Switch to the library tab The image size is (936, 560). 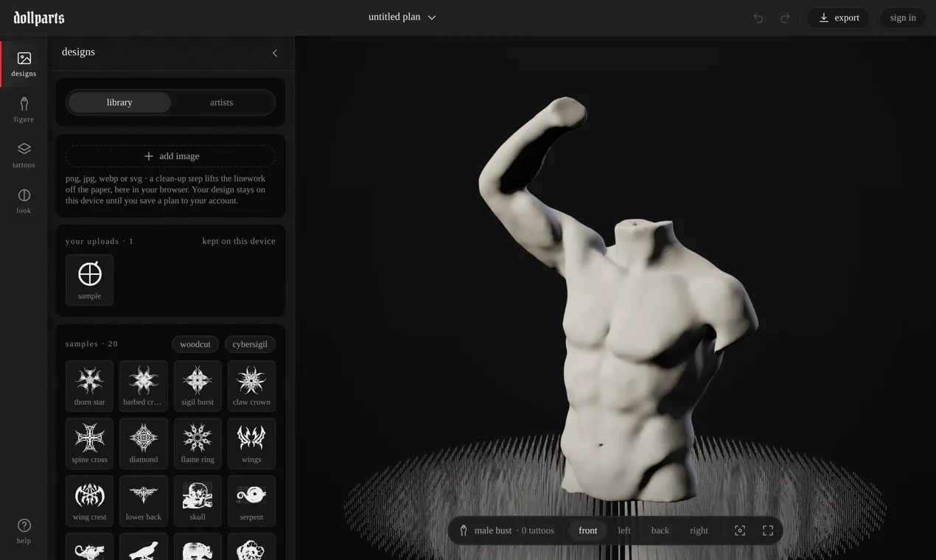(119, 102)
